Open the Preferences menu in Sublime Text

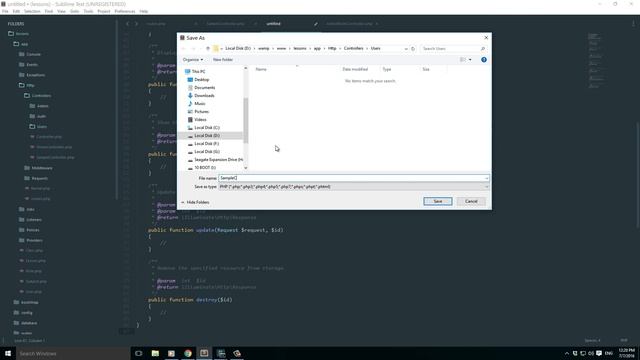(x=124, y=11)
